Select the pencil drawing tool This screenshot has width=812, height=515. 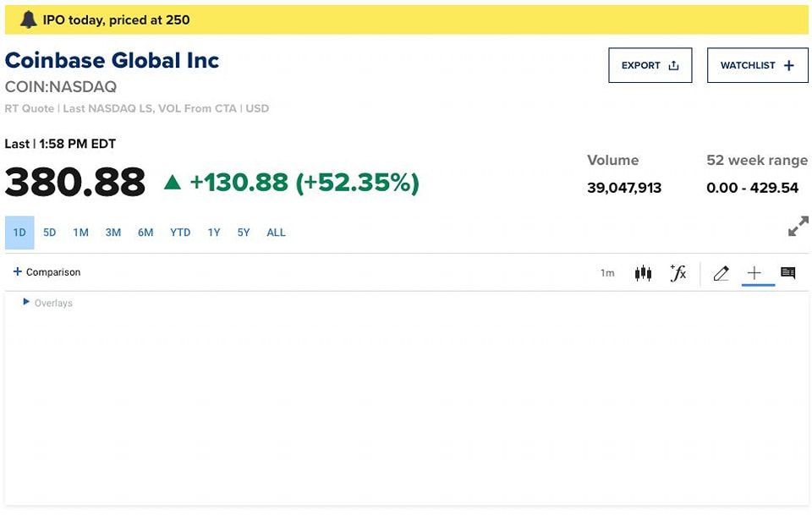721,273
